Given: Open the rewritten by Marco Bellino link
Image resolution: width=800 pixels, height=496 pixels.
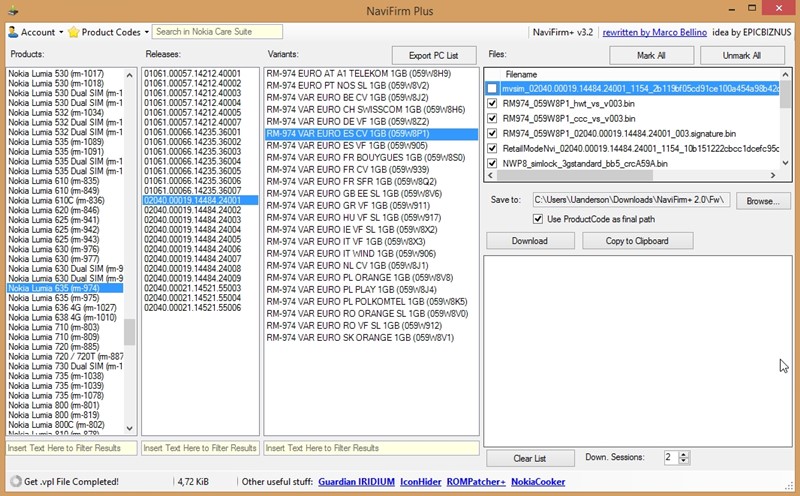Looking at the screenshot, I should [655, 32].
